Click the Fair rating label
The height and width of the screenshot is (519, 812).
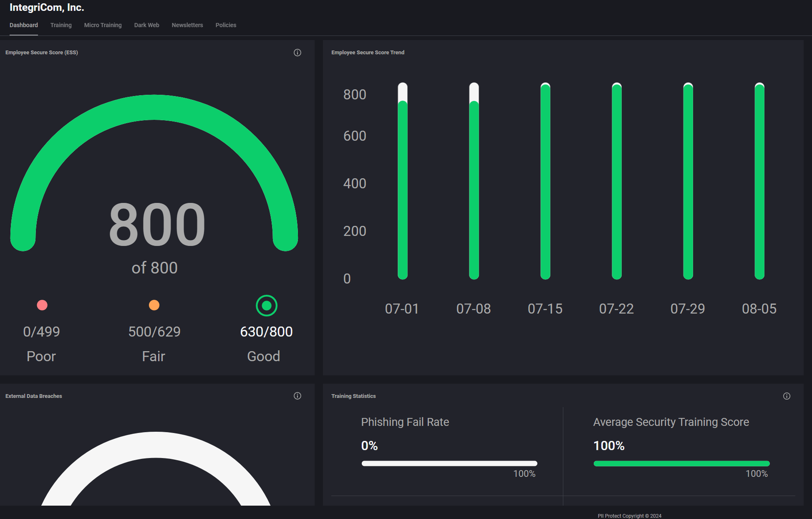point(154,356)
